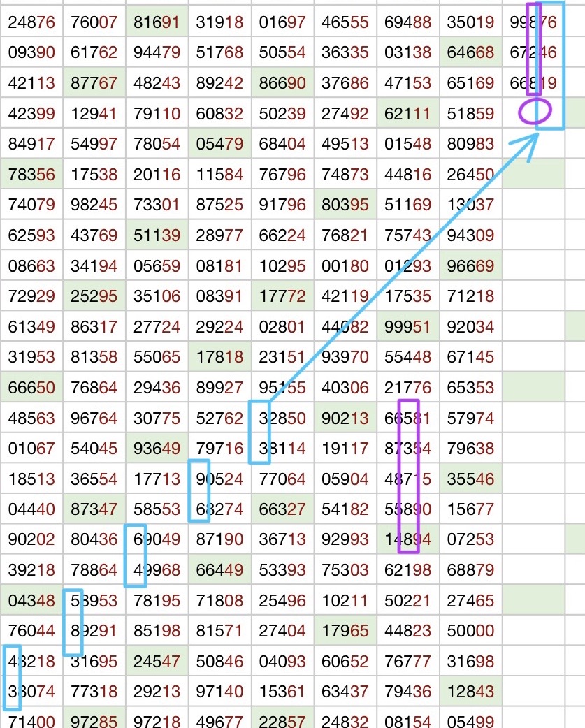Click the green cell 90213
Image resolution: width=585 pixels, height=728 pixels.
click(x=345, y=418)
